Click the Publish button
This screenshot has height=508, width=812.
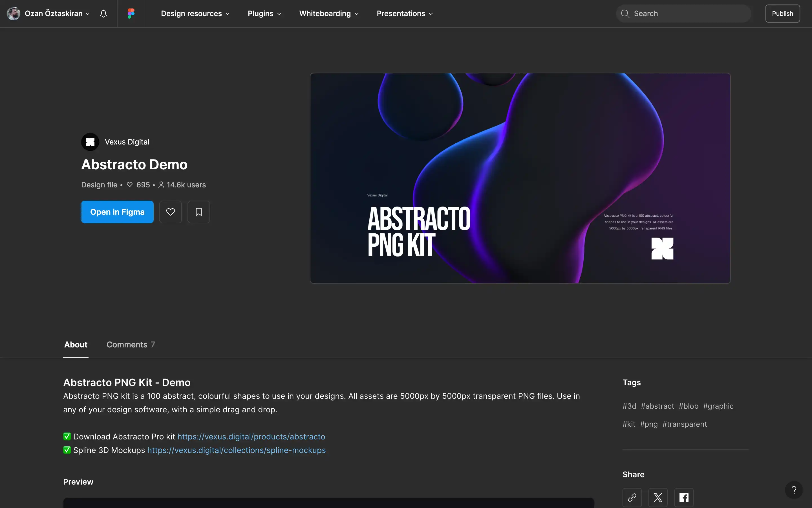pos(782,14)
